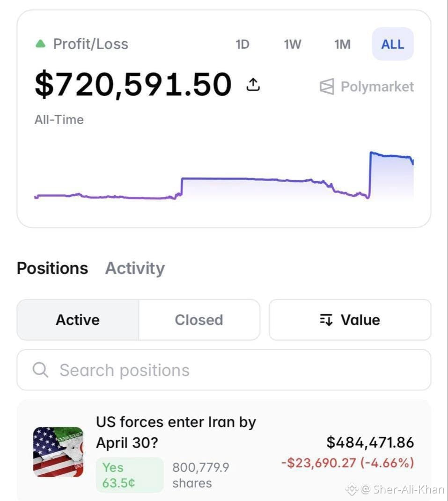
Task: Select the ALL time range
Action: point(393,44)
